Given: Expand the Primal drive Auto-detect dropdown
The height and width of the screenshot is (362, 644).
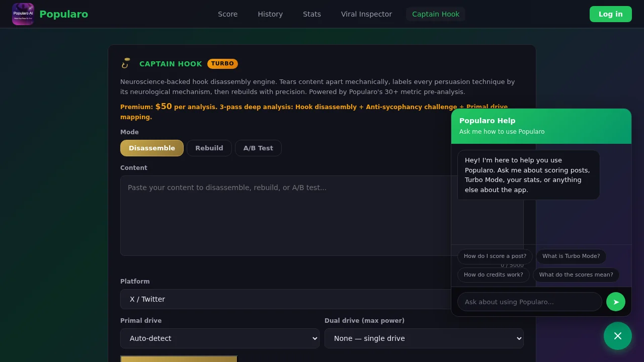Looking at the screenshot, I should [x=220, y=338].
